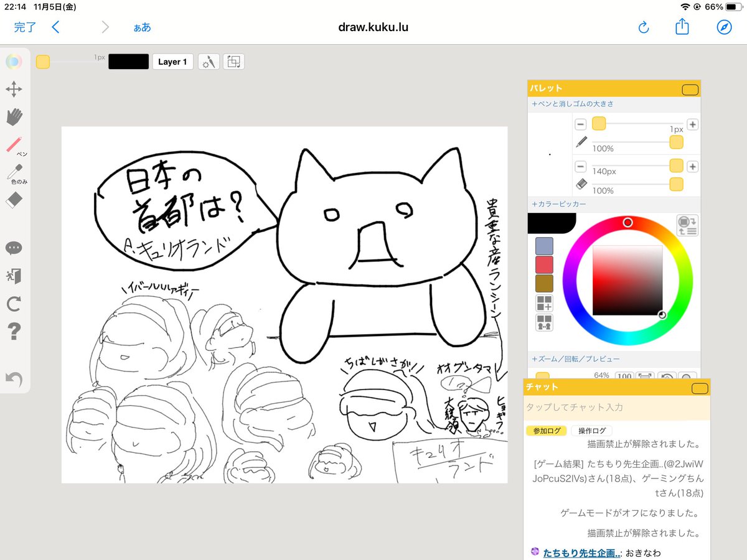Open the Safari share sheet

(682, 27)
